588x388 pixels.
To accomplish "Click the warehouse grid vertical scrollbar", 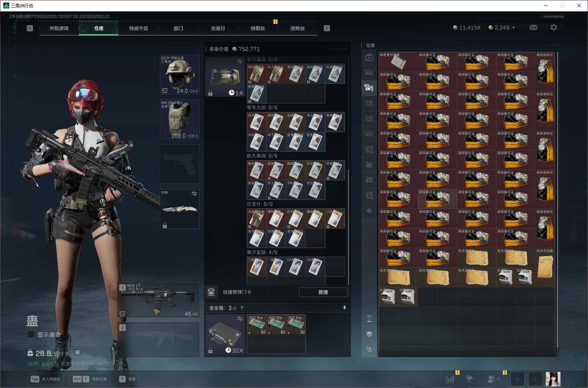I will tap(558, 200).
